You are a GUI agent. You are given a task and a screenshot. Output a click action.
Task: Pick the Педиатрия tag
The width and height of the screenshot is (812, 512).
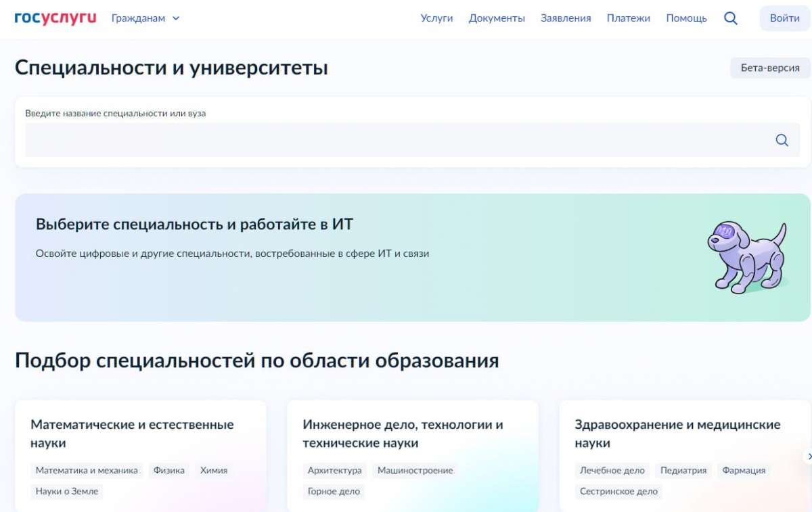683,470
